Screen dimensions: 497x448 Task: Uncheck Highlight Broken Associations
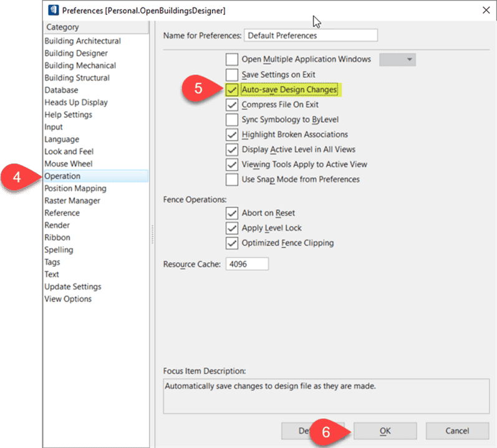[232, 135]
